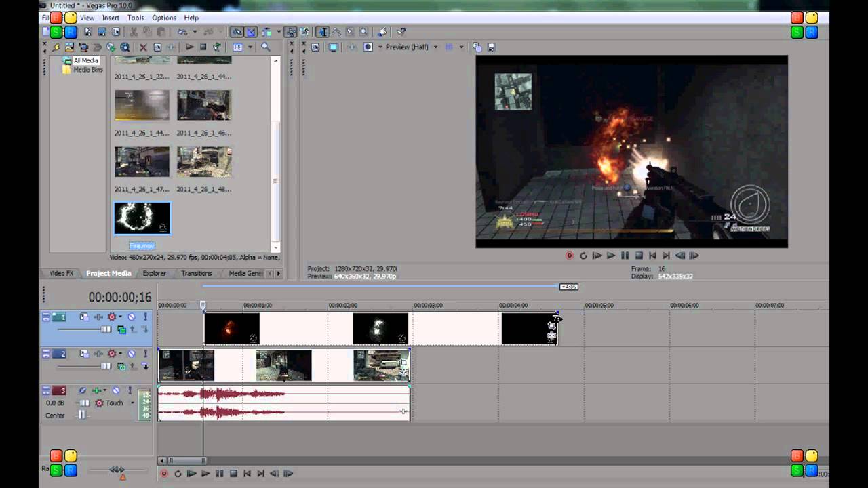Select the Media Bins folder
This screenshot has height=488, width=868.
point(87,69)
